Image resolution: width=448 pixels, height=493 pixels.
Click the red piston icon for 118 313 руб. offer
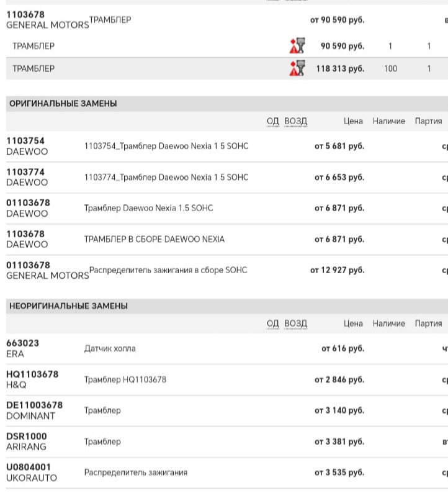(297, 68)
